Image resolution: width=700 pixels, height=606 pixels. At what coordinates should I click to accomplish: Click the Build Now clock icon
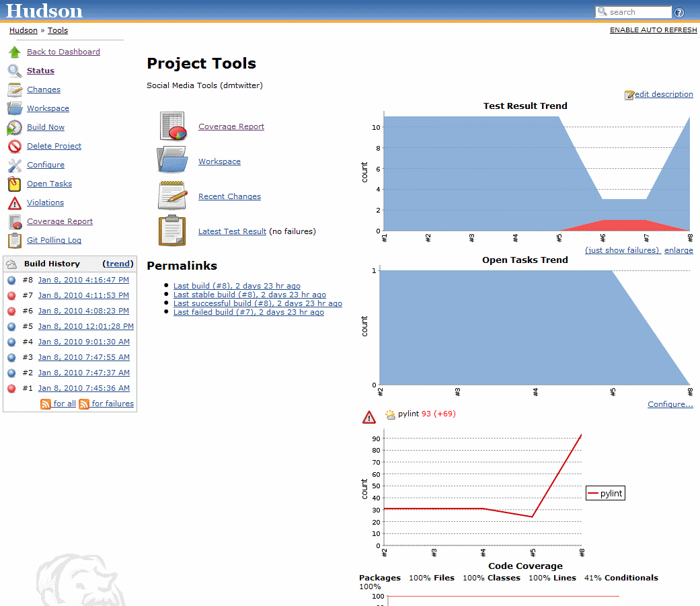coord(15,127)
